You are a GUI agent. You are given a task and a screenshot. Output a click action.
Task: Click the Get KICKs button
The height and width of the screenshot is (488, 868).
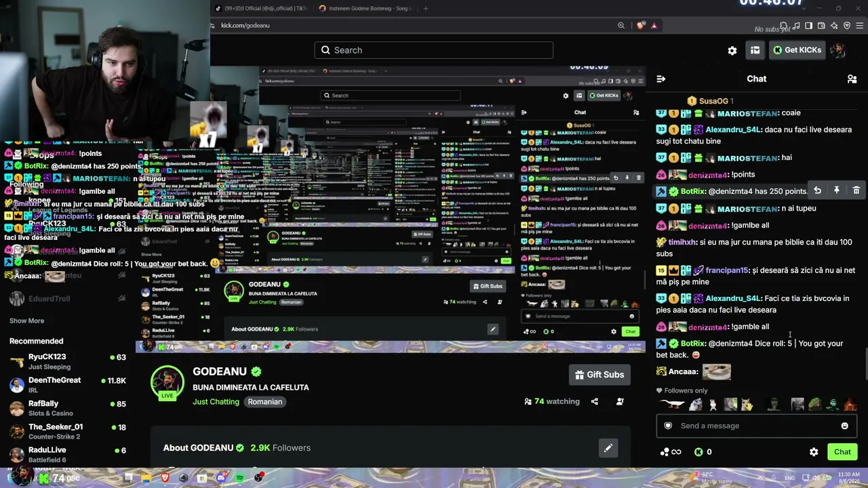click(x=797, y=50)
